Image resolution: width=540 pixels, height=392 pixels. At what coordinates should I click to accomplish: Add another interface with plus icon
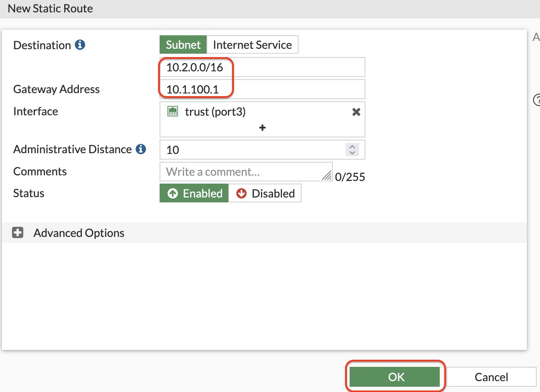coord(262,128)
